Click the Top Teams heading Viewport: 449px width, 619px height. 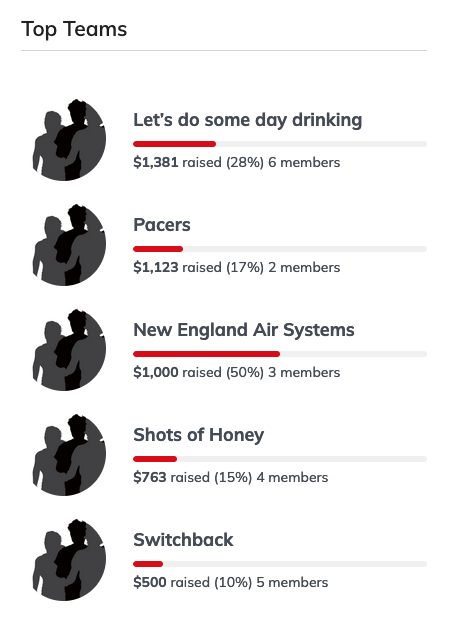pyautogui.click(x=74, y=30)
